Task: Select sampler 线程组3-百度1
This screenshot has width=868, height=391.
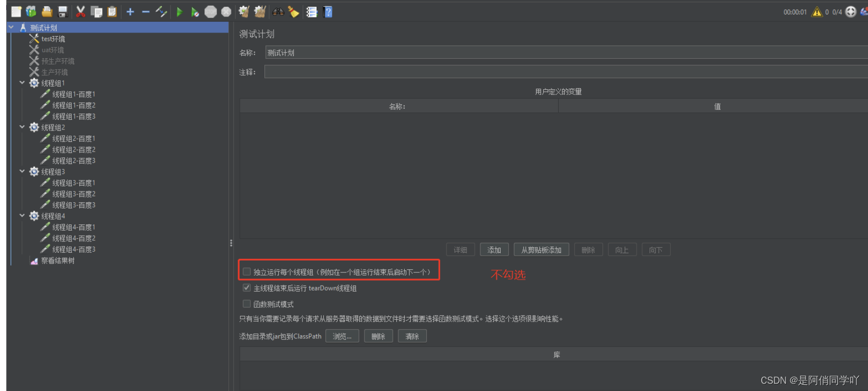Action: (74, 183)
